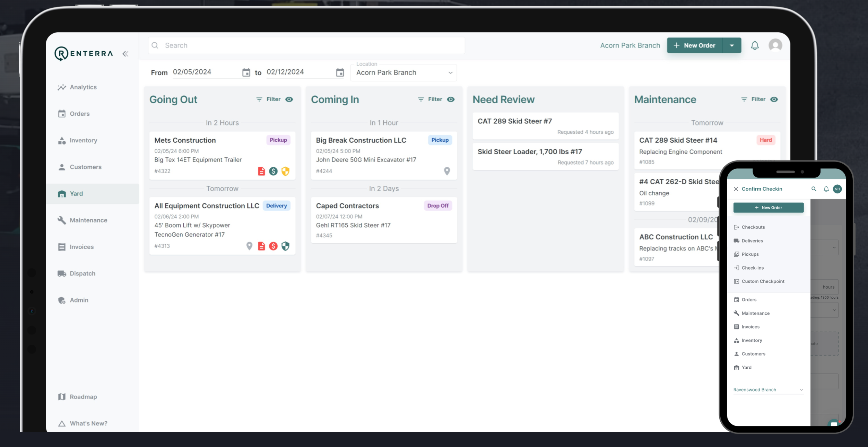Click the green shield icon on order #4313
This screenshot has height=447, width=868.
pos(285,246)
